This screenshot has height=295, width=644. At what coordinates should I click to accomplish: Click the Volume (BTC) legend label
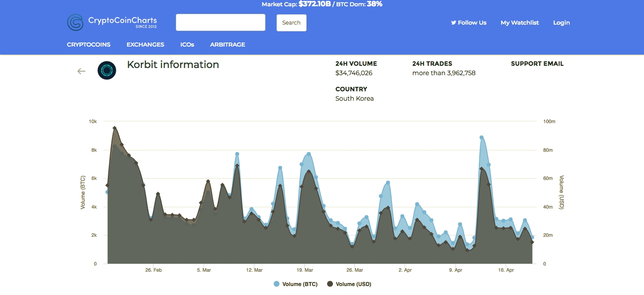tap(300, 284)
